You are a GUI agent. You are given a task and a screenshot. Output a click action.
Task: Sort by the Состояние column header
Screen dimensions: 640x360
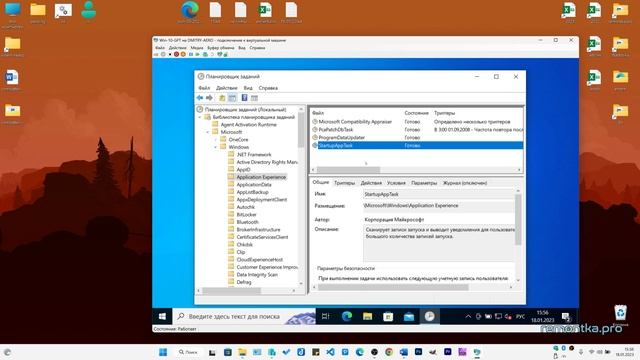[417, 113]
